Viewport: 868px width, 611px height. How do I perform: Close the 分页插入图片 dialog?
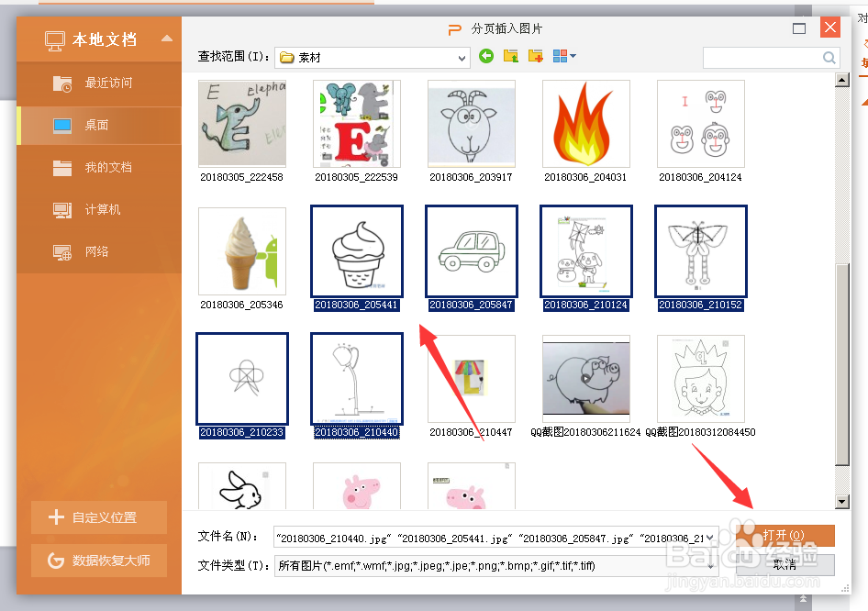point(829,28)
